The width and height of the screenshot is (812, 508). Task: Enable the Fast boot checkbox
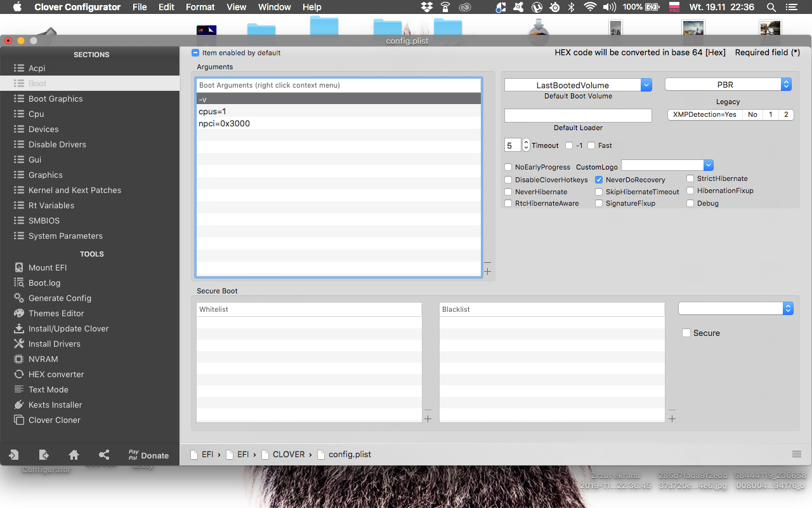(x=591, y=145)
